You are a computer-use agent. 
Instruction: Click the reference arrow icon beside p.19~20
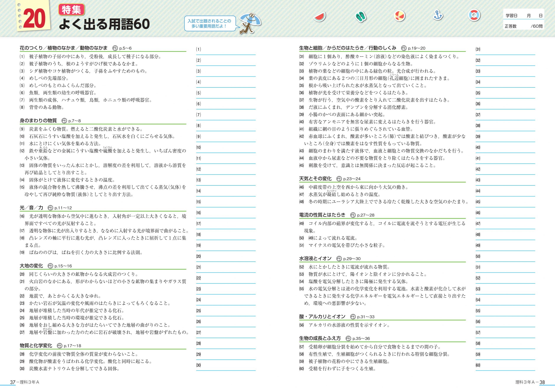(404, 48)
